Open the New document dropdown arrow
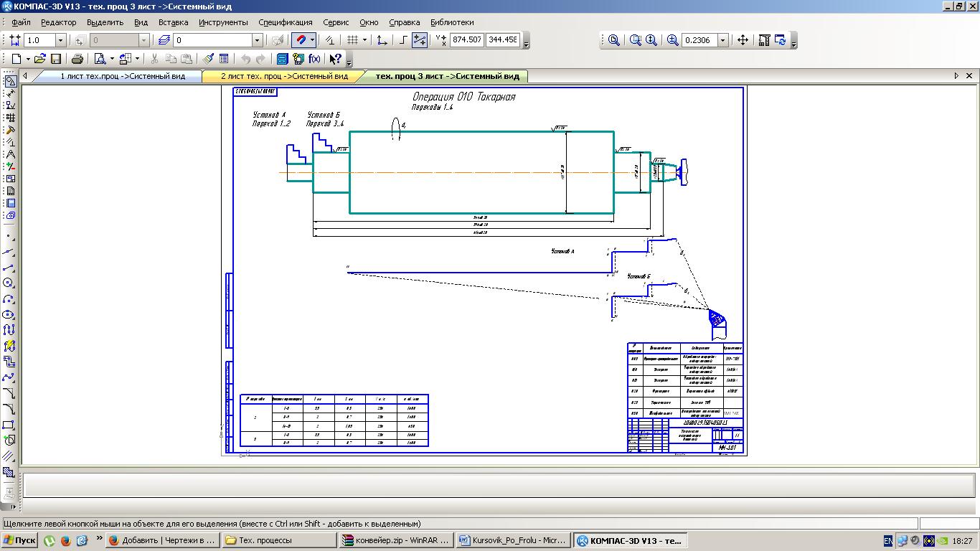 click(x=27, y=59)
